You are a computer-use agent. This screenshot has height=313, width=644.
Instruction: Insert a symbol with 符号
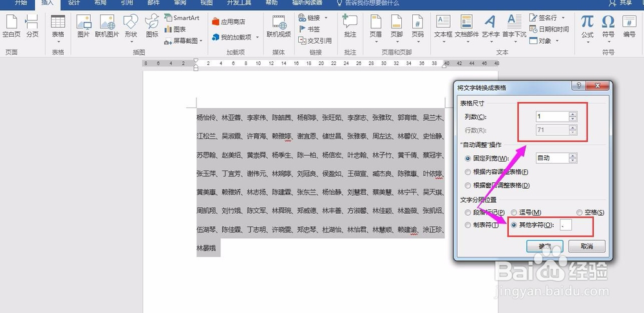tap(609, 29)
